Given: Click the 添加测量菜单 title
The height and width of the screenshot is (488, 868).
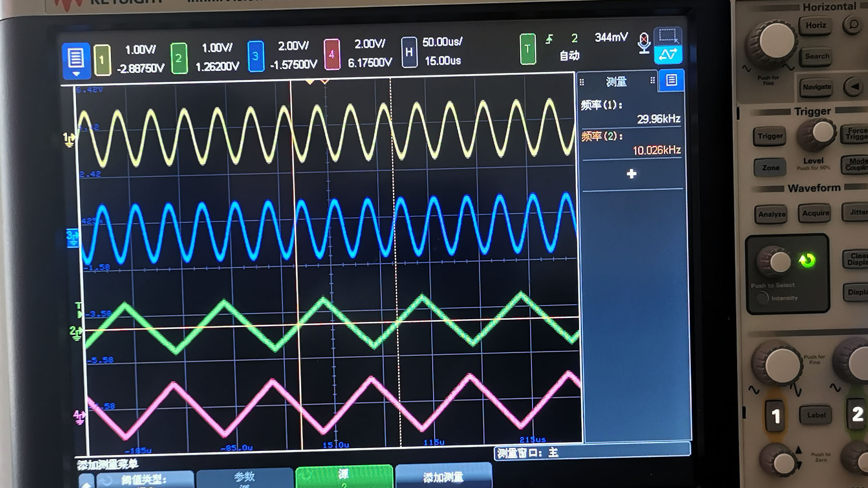Looking at the screenshot, I should point(108,465).
